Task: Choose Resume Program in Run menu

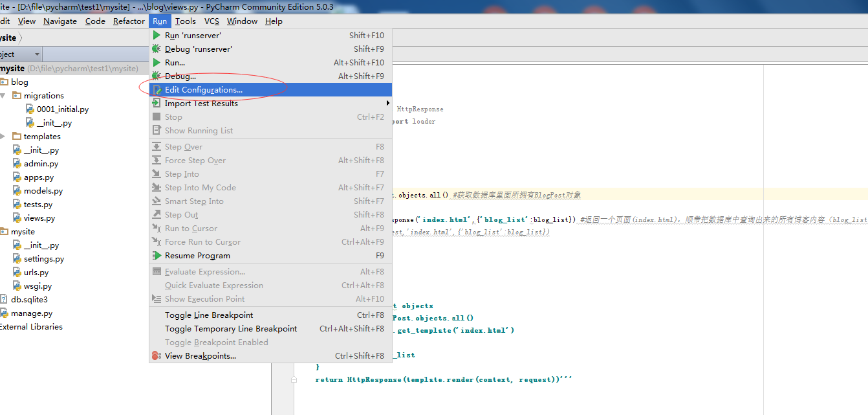Action: 270,256
